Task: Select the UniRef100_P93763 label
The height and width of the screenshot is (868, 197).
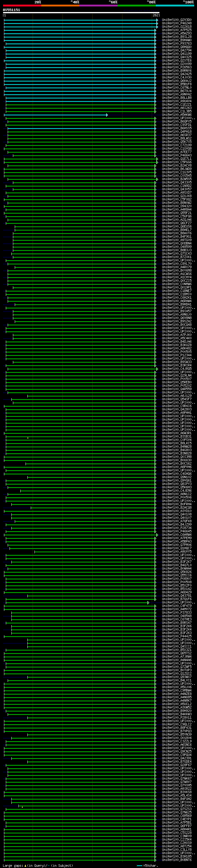Action: point(177,43)
